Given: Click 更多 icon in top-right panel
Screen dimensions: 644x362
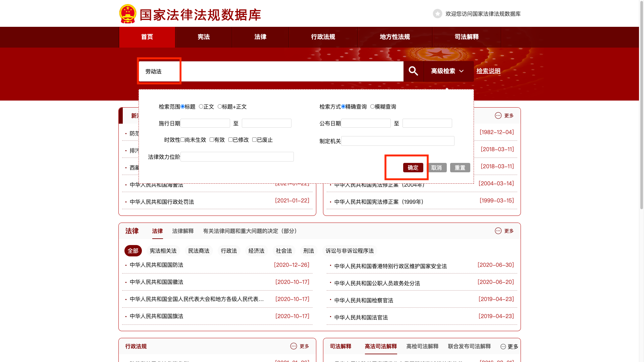Looking at the screenshot, I should pos(498,116).
